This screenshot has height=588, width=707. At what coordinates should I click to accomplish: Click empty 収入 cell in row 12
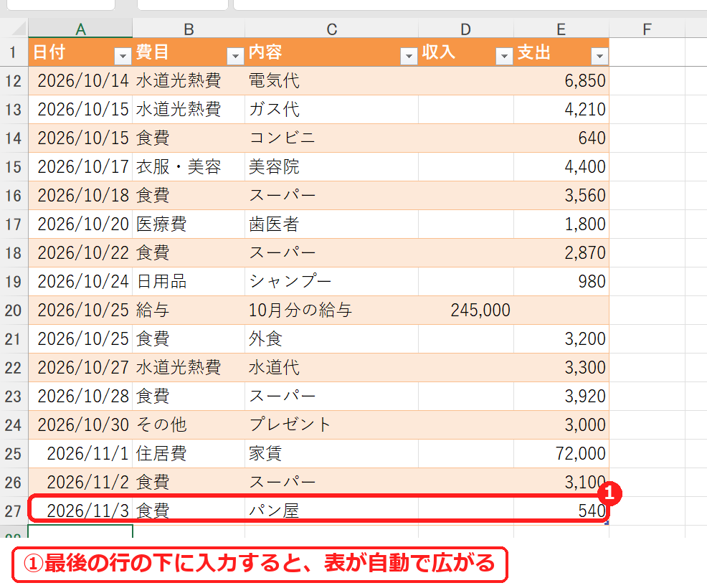(x=466, y=81)
